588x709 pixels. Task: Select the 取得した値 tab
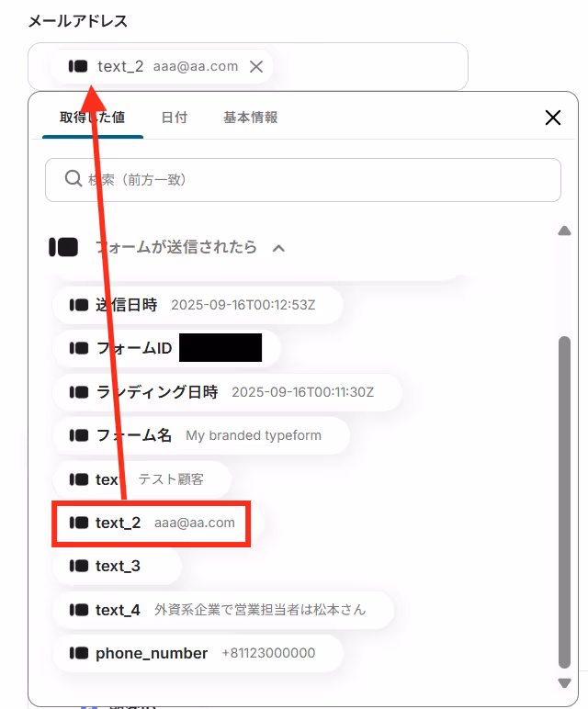coord(92,118)
